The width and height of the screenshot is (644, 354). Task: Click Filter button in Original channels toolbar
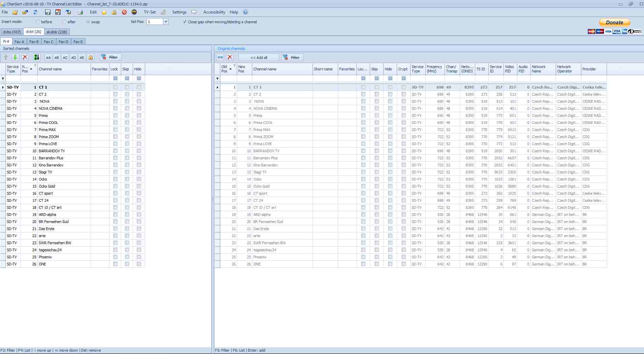pyautogui.click(x=292, y=57)
